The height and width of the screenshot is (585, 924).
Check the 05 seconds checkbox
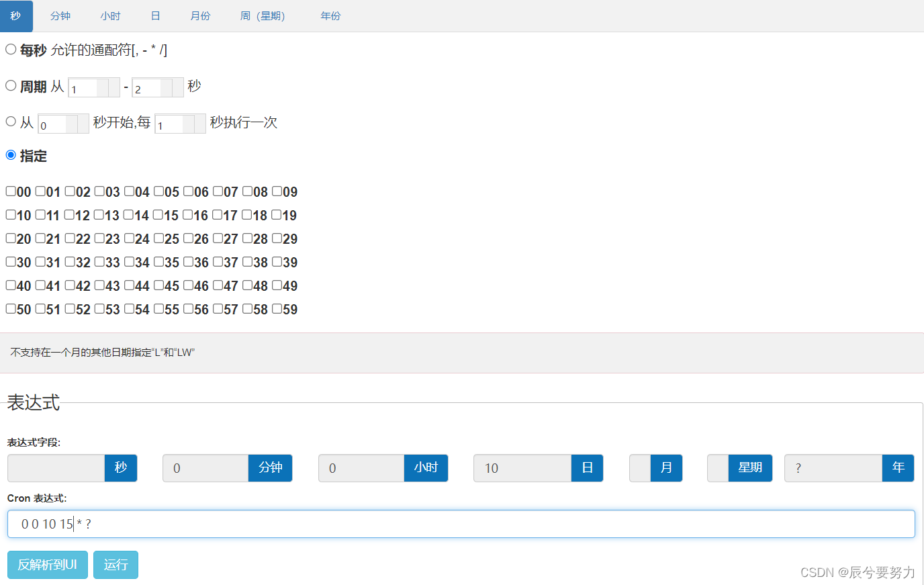point(159,191)
